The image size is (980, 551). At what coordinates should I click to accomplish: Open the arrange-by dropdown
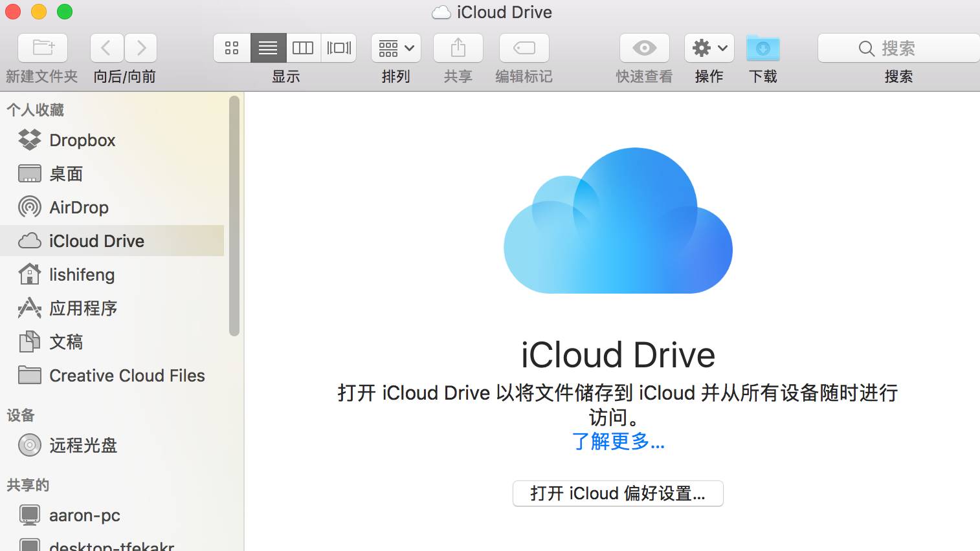[x=396, y=48]
